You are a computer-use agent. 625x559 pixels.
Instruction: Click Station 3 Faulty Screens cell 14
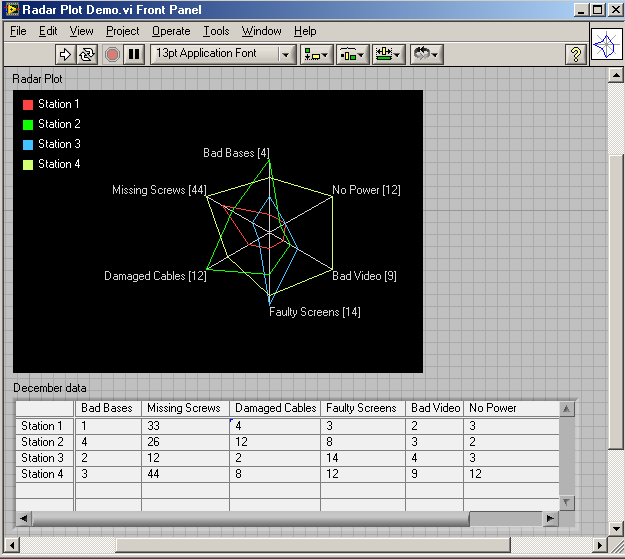(x=363, y=458)
